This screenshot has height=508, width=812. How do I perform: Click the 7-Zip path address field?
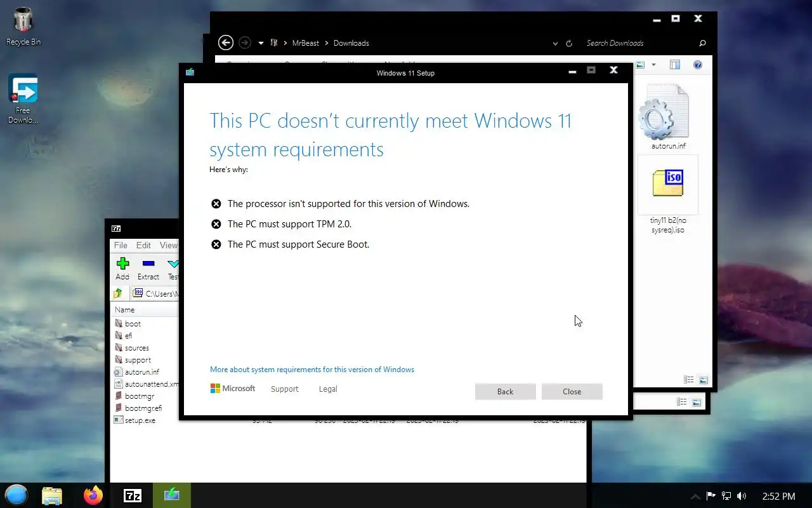[x=156, y=293]
